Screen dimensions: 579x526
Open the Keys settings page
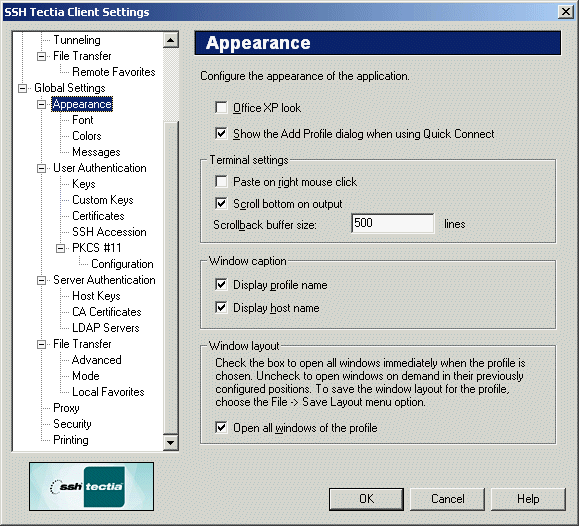tap(84, 184)
